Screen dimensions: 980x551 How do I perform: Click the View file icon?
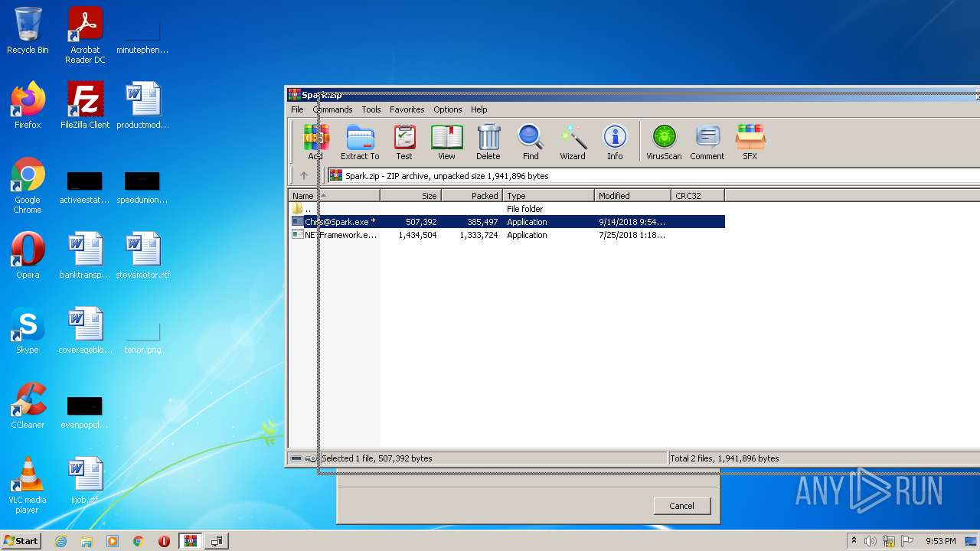[446, 142]
